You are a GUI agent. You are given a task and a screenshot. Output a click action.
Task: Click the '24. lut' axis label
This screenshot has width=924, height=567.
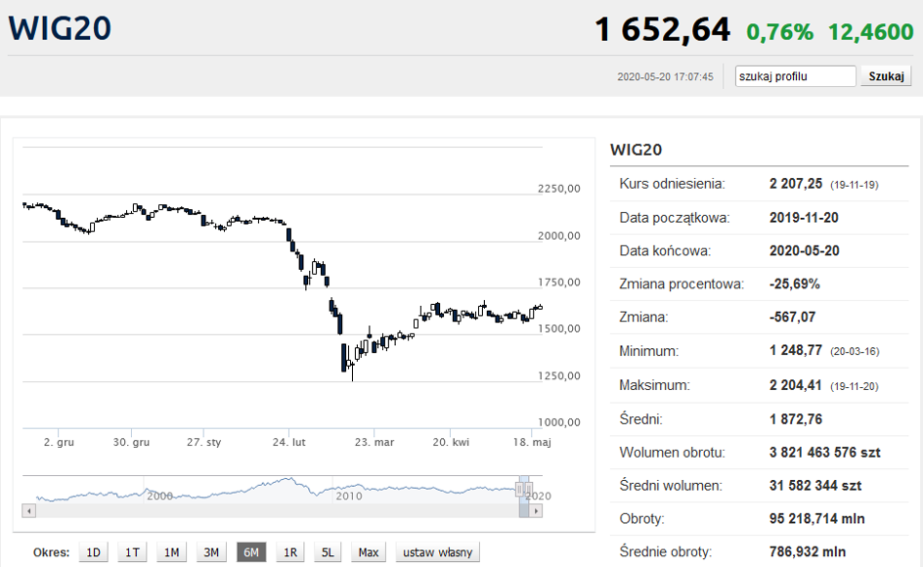point(288,442)
